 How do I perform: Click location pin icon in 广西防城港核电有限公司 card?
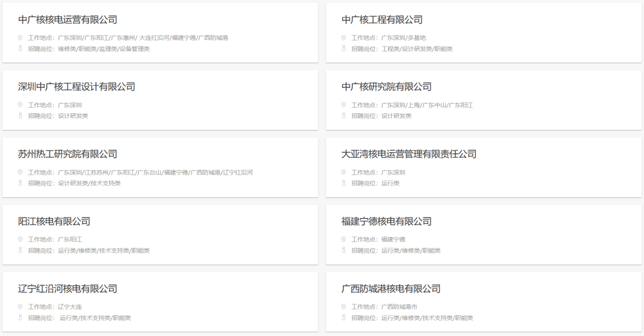tap(343, 306)
